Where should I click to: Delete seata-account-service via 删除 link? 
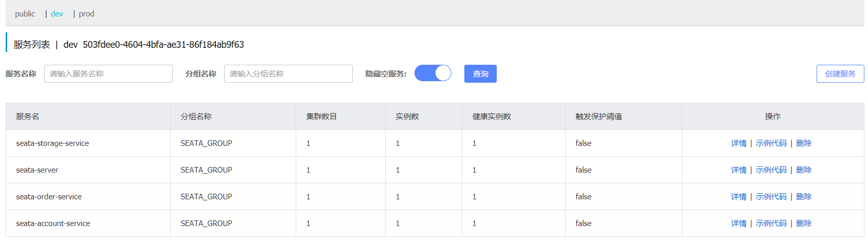804,223
